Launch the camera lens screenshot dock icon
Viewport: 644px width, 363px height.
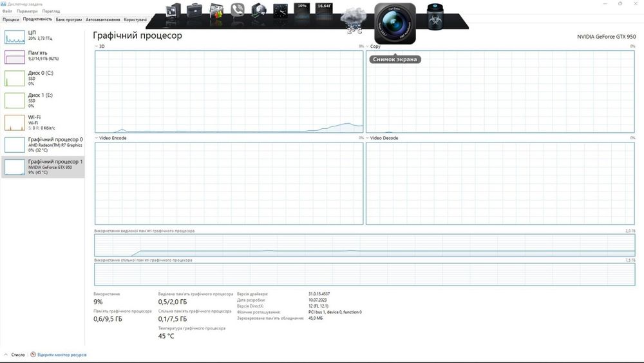coord(395,23)
